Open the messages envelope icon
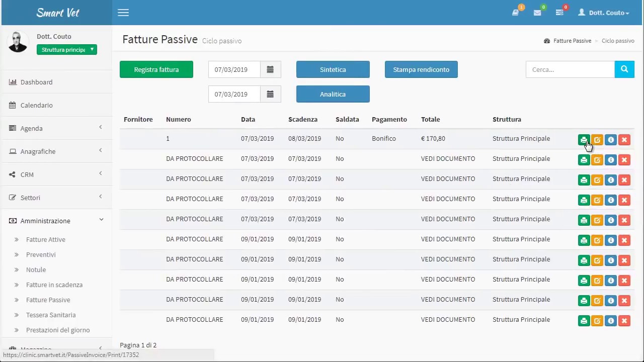The height and width of the screenshot is (362, 644). 537,13
